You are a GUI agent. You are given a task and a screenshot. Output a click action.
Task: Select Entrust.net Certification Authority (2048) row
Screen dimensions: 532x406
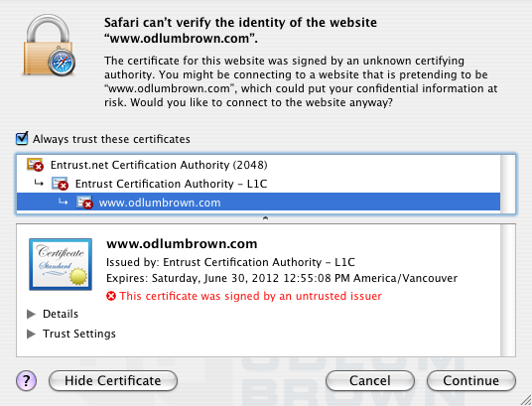258,165
